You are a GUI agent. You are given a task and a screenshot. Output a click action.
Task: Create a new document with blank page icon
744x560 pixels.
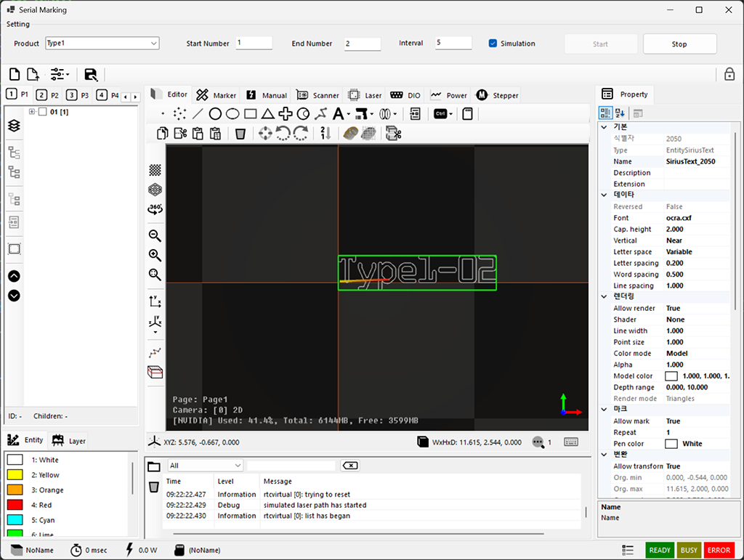tap(15, 74)
